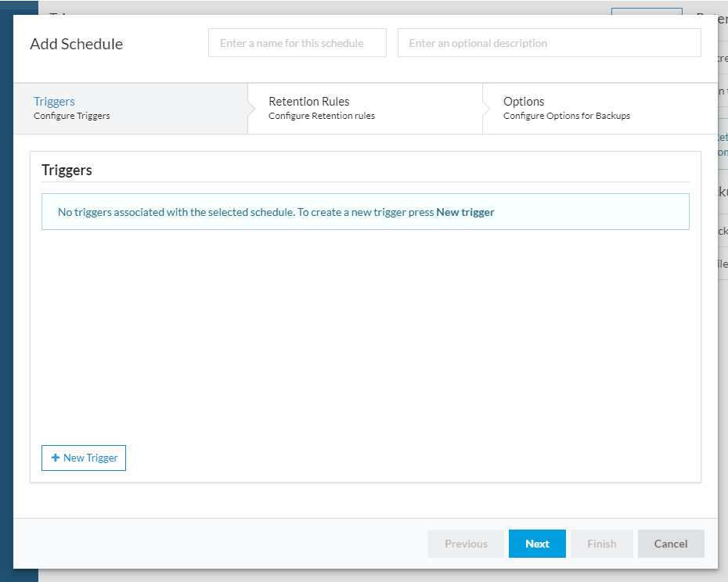Click the plus icon on New Trigger
The image size is (728, 582).
point(56,458)
